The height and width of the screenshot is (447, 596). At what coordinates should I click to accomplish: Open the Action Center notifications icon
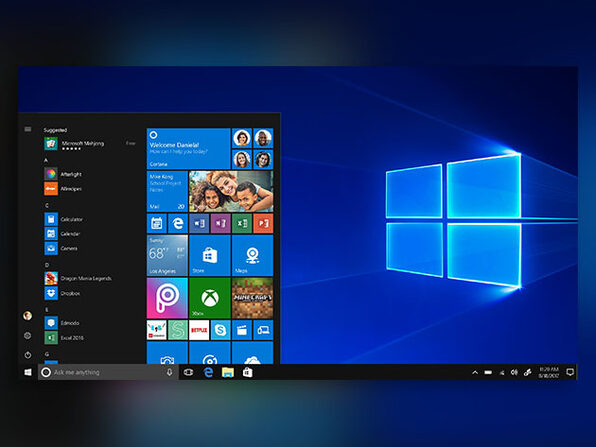coord(570,372)
